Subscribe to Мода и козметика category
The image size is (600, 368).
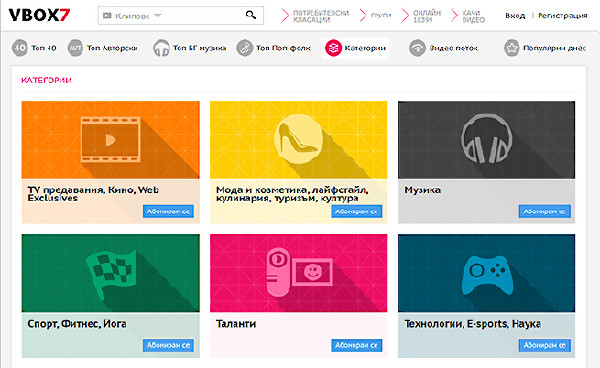[356, 212]
